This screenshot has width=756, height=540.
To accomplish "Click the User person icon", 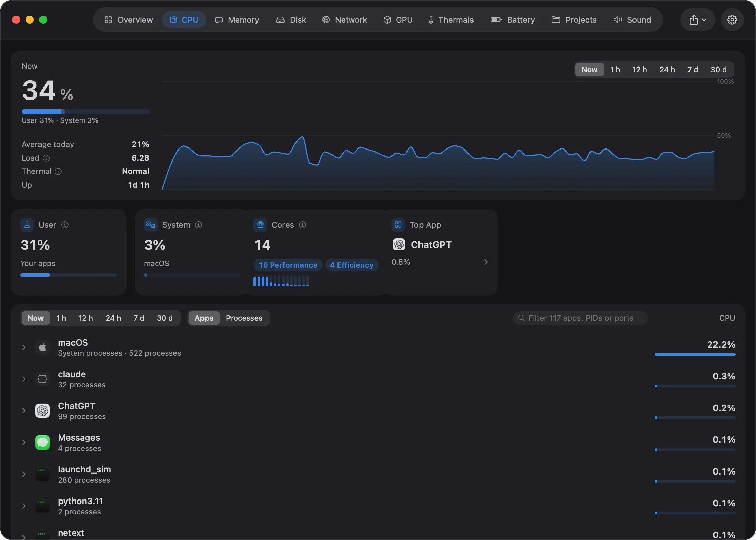I will point(27,225).
